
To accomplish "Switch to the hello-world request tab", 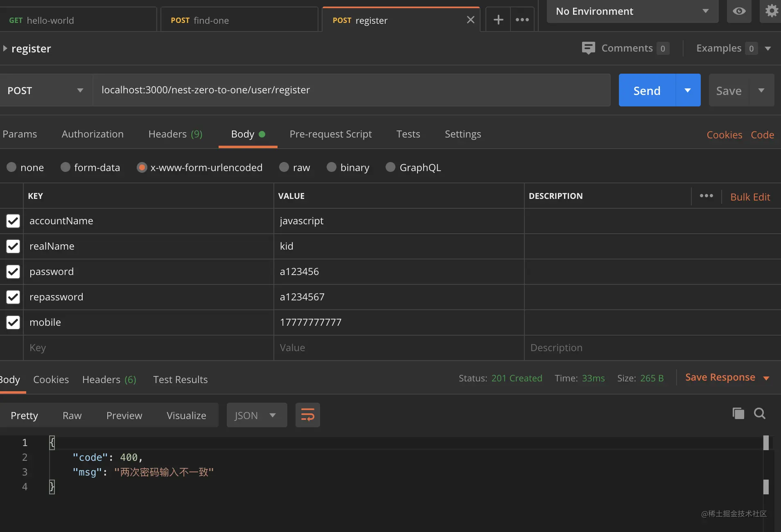I will coord(78,20).
